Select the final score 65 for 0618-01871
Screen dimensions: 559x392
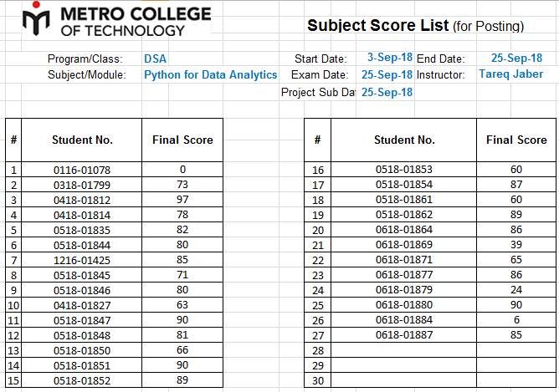[516, 260]
